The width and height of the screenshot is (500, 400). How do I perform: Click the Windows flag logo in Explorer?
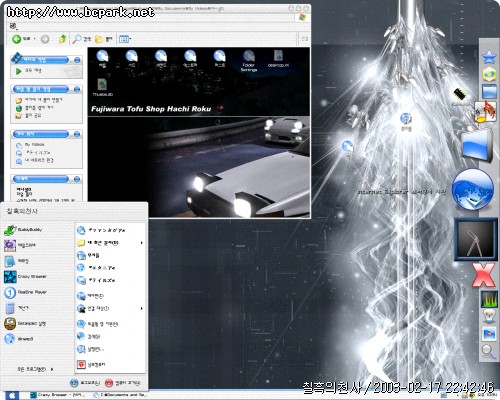tap(302, 18)
